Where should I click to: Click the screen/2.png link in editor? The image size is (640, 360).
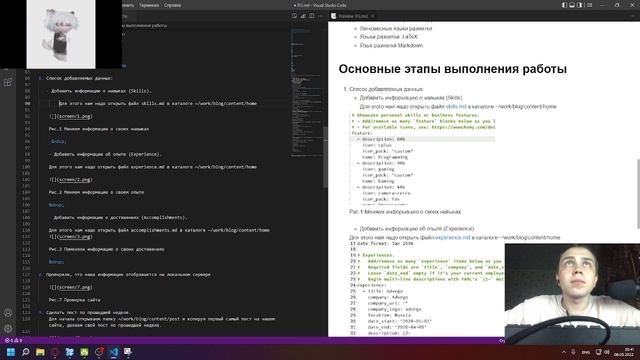(x=75, y=180)
